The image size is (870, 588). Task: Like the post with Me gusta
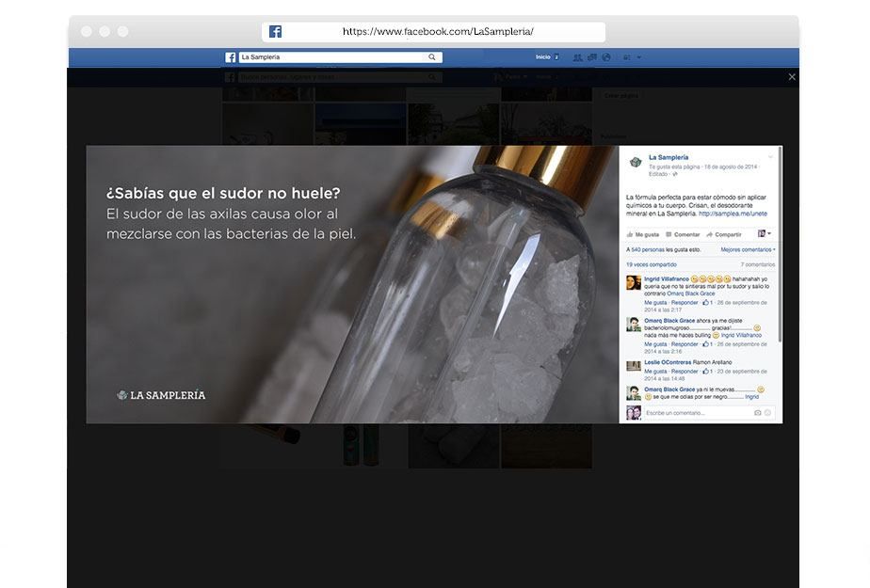[643, 234]
